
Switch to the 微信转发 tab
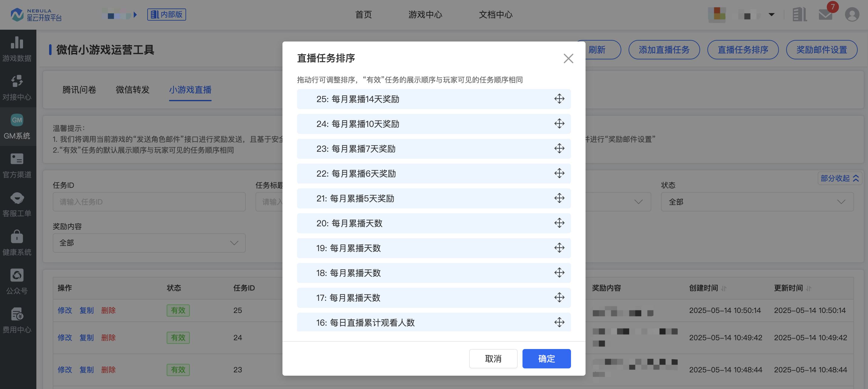pos(132,90)
